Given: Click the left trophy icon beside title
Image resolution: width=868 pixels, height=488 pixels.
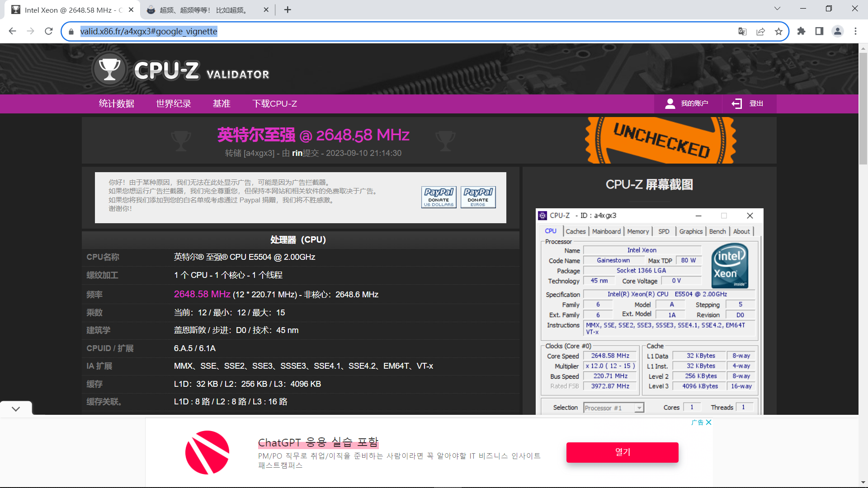Looking at the screenshot, I should click(181, 141).
